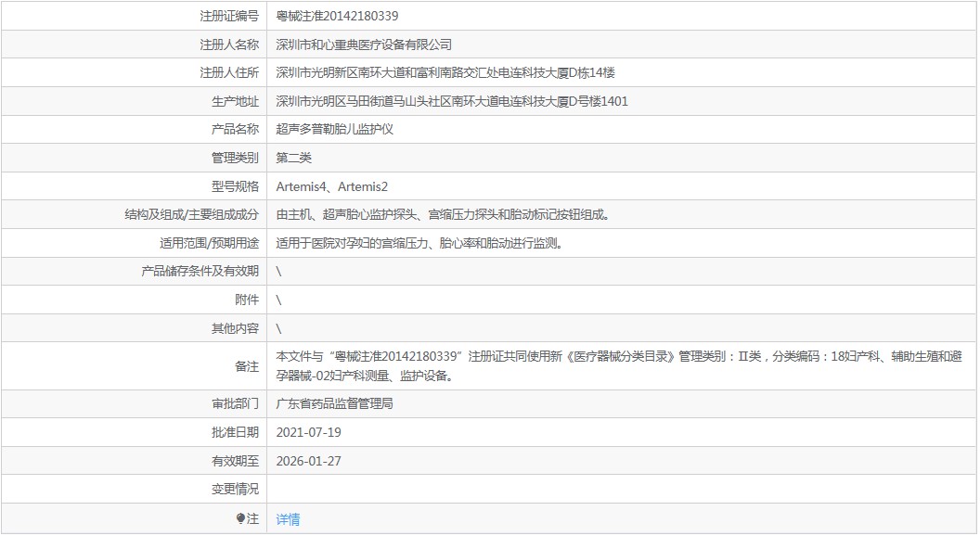Click the 审批部门 label

[235, 403]
